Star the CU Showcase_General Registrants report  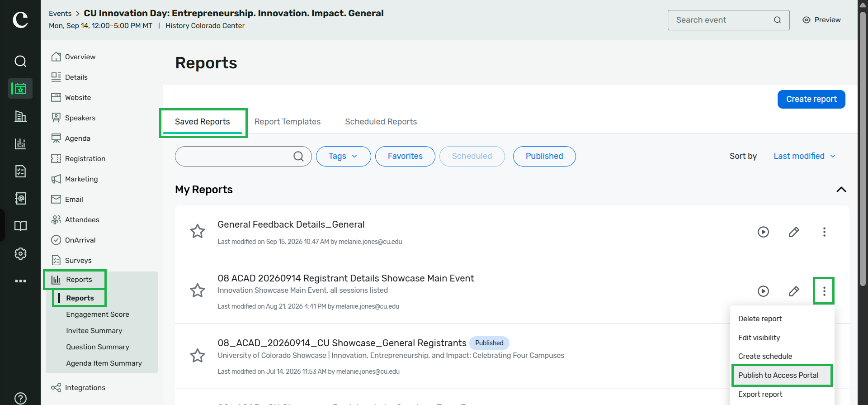coord(198,355)
